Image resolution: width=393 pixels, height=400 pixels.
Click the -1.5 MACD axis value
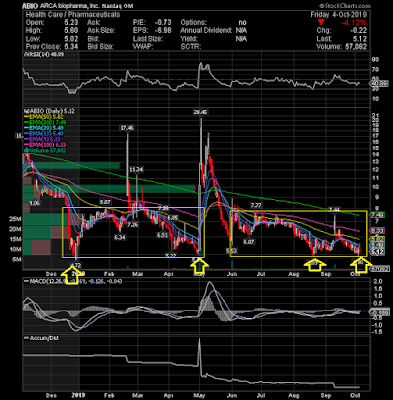pos(376,332)
